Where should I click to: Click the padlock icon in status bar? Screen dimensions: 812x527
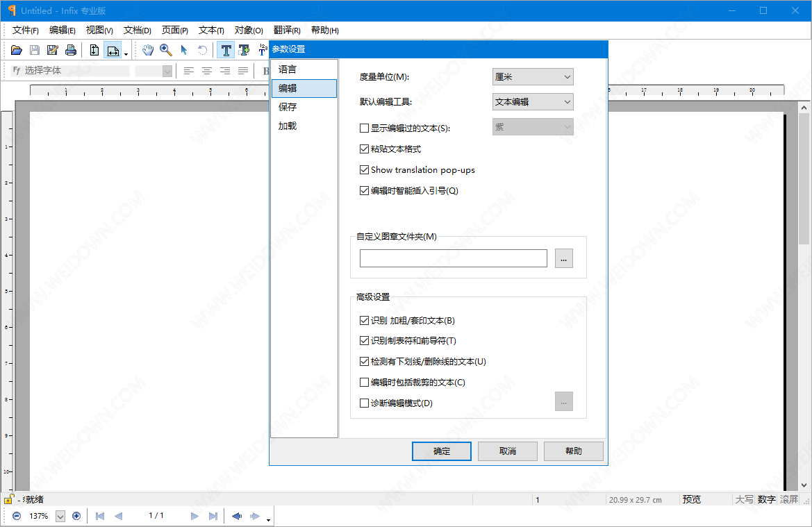[x=9, y=499]
